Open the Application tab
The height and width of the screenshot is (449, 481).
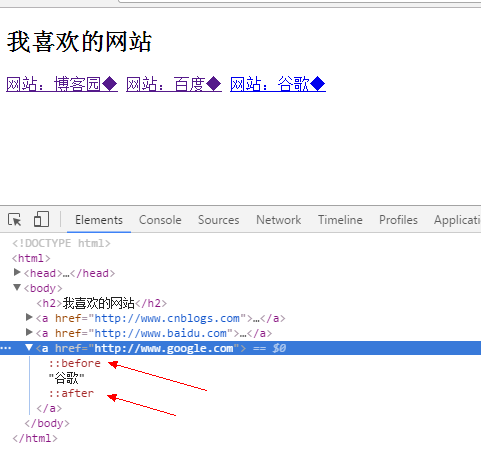point(457,220)
